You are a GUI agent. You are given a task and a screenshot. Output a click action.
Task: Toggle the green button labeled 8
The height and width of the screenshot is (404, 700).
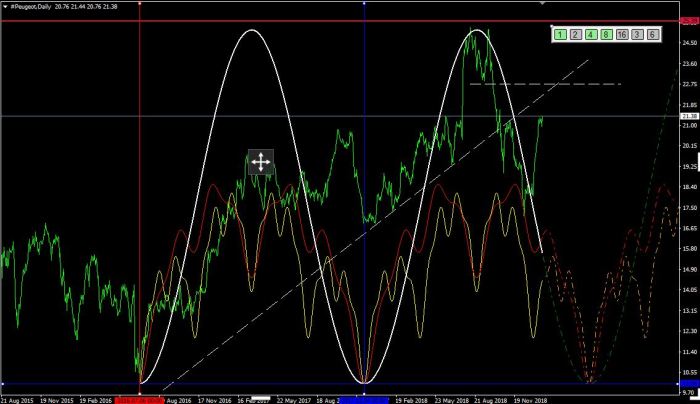click(x=607, y=34)
